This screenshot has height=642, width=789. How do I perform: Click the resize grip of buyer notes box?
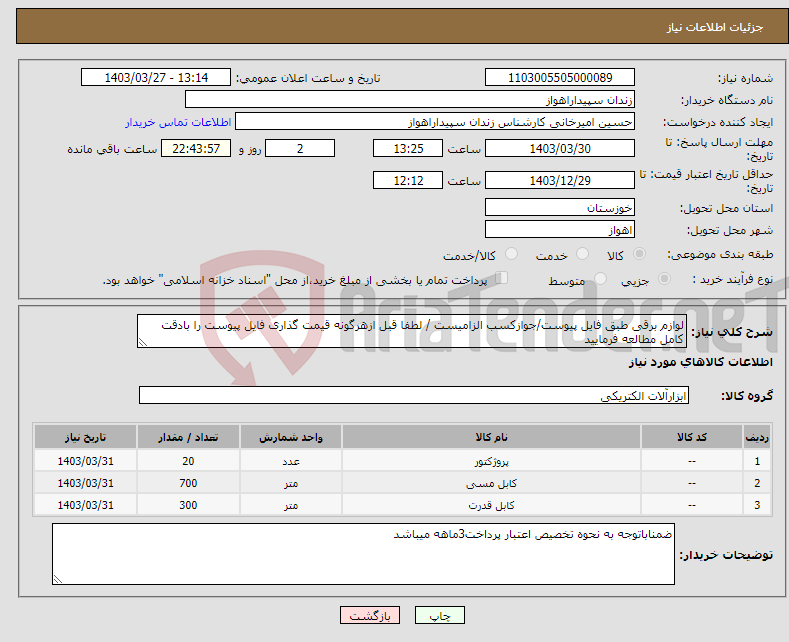pos(58,579)
